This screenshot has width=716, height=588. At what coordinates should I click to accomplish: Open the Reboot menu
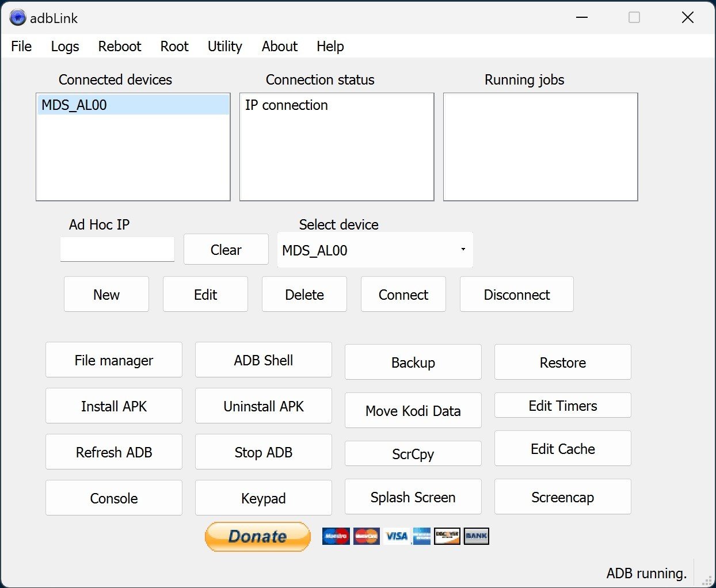119,47
